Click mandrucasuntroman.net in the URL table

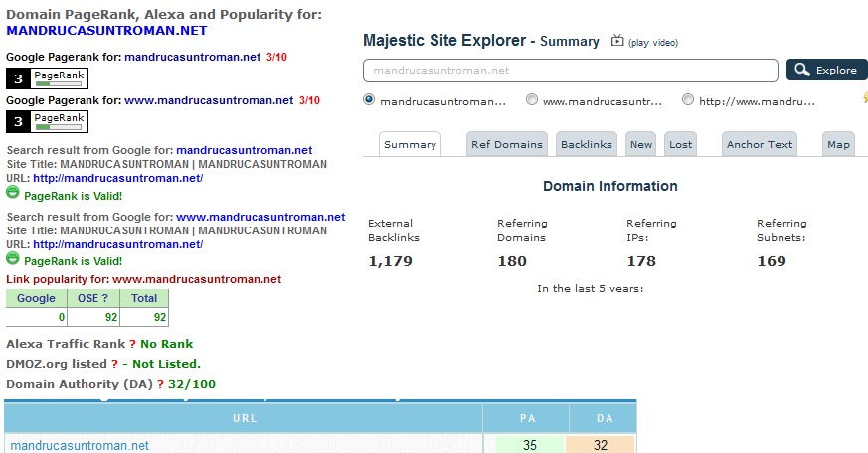point(80,446)
